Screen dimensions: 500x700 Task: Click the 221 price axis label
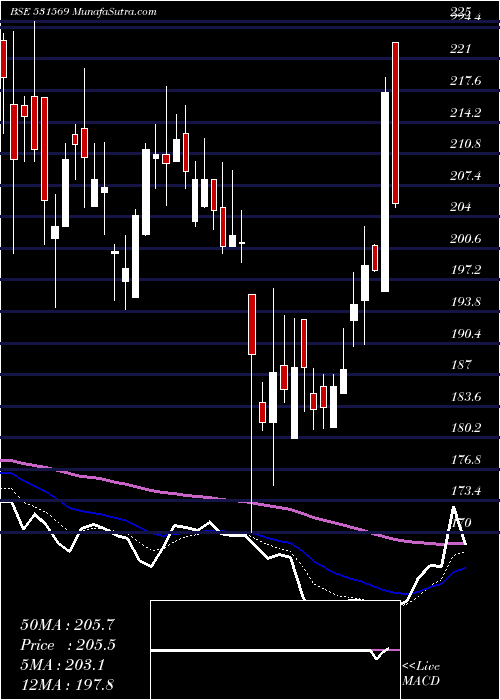point(460,50)
